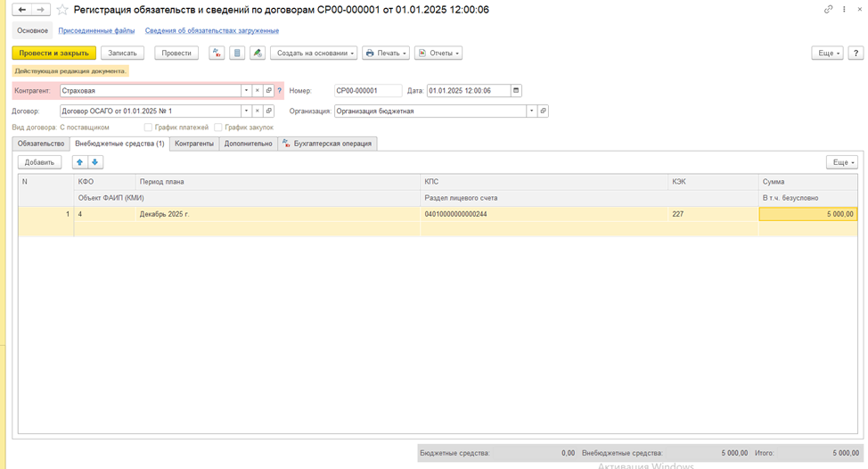Open the document structure icon in toolbar
Screen dimensions: 868x469
pyautogui.click(x=237, y=53)
